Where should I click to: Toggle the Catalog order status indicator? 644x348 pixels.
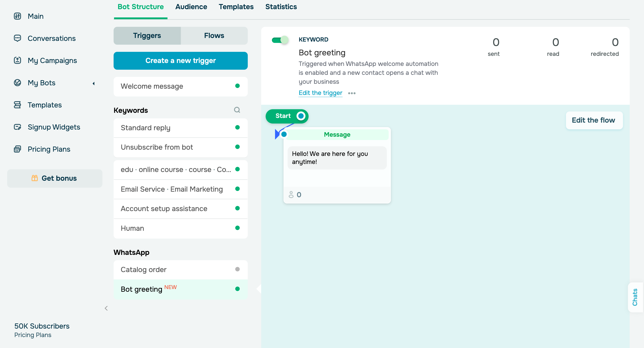(237, 269)
